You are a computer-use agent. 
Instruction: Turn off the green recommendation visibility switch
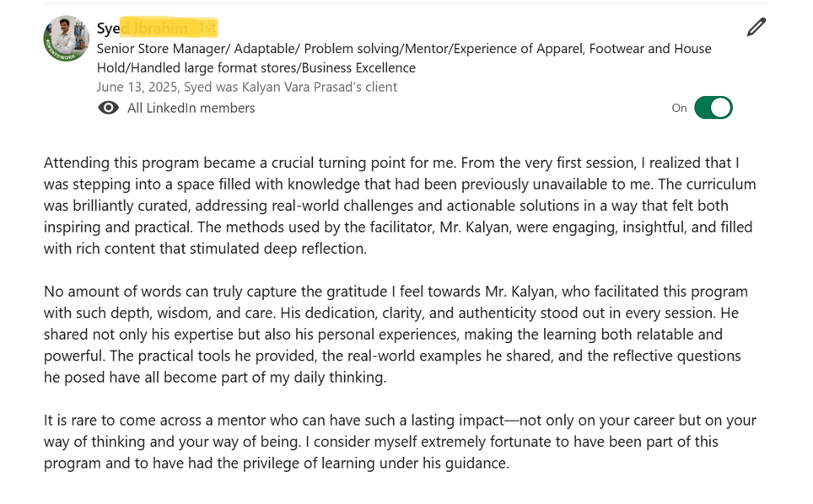pyautogui.click(x=713, y=108)
